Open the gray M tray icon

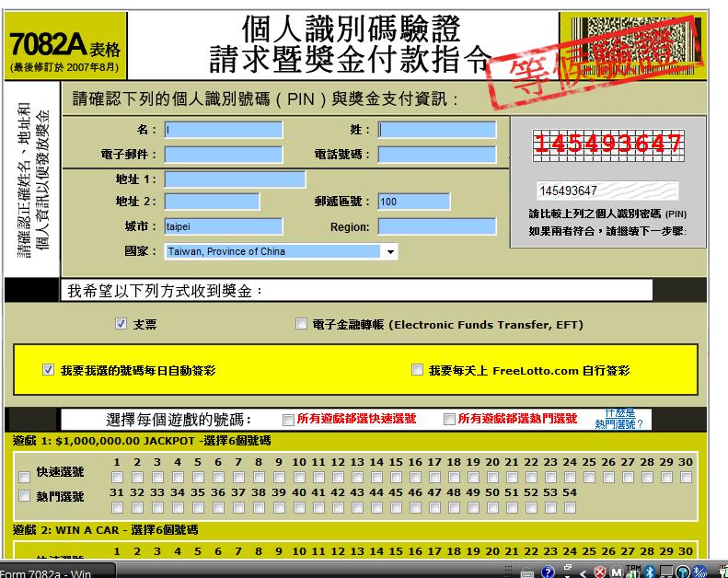[x=616, y=572]
